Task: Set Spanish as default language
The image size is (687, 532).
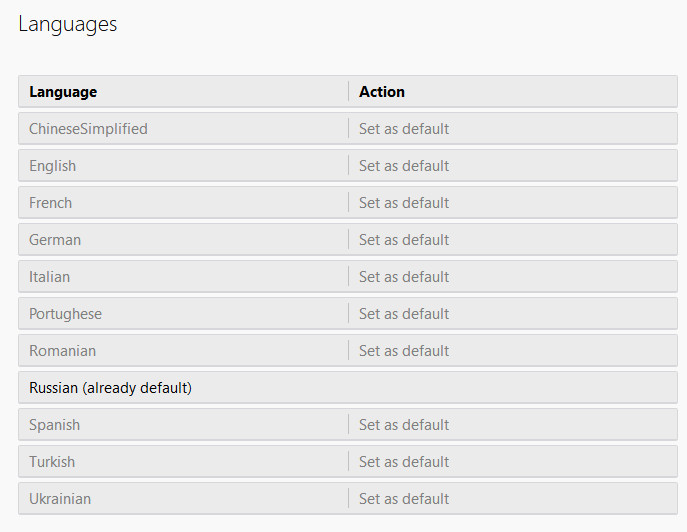Action: [404, 425]
